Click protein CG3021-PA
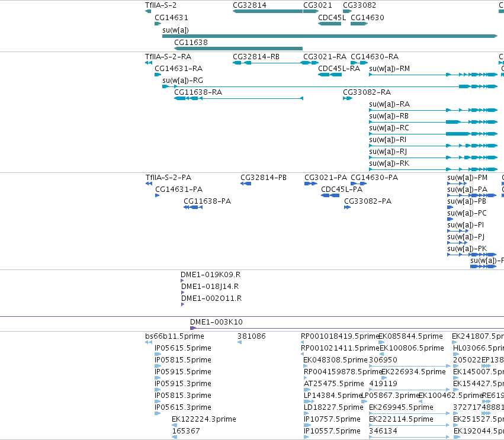 pos(326,178)
